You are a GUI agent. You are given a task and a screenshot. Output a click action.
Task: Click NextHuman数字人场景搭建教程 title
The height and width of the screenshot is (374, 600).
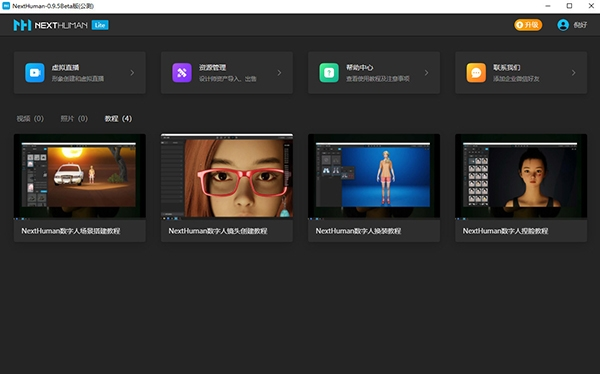click(x=71, y=231)
